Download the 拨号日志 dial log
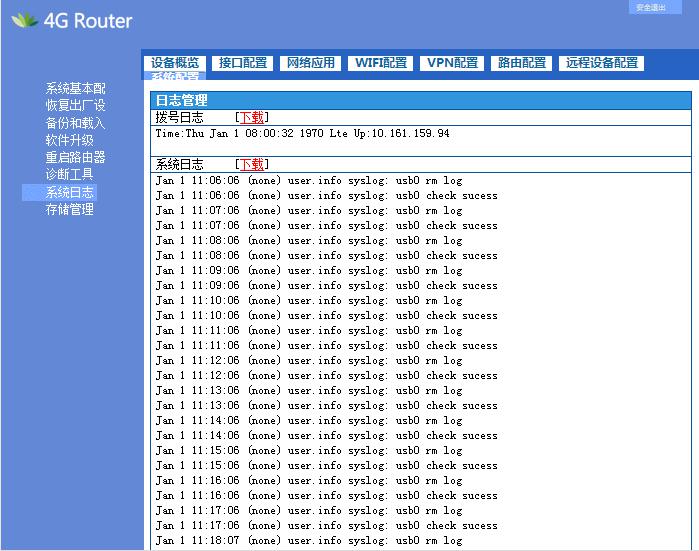This screenshot has height=551, width=699. pyautogui.click(x=251, y=117)
